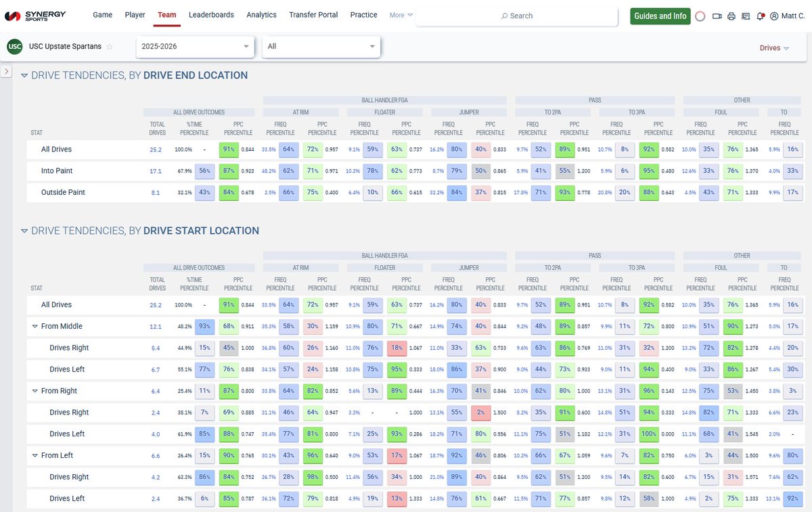Open the Matt C. user profile
Viewport: 812px width, 512px height.
click(x=788, y=16)
